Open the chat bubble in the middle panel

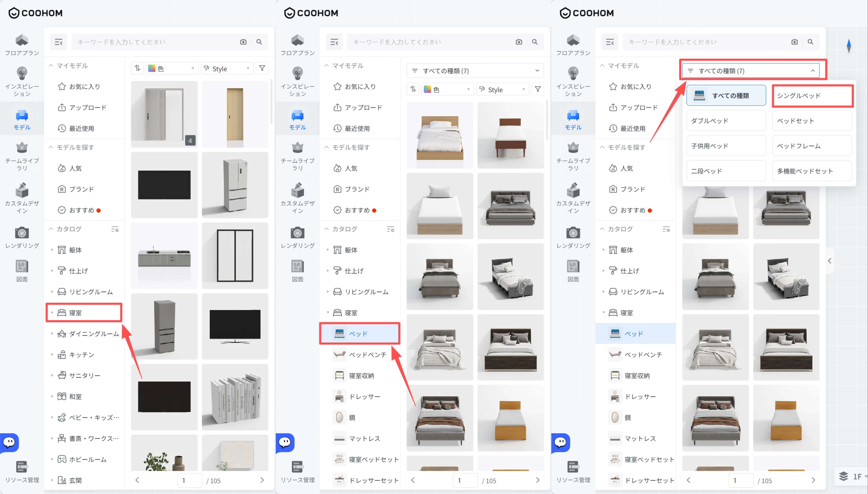285,442
